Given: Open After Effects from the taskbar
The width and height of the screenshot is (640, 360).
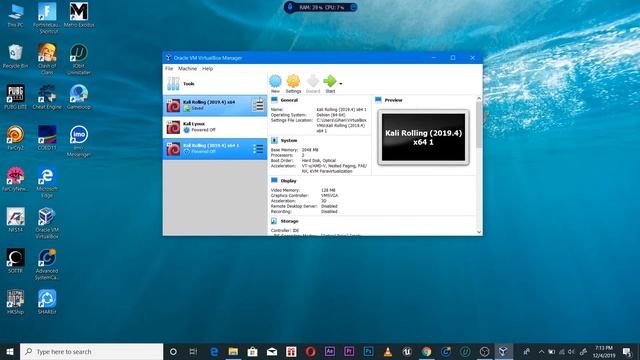Looking at the screenshot, I should tap(329, 351).
